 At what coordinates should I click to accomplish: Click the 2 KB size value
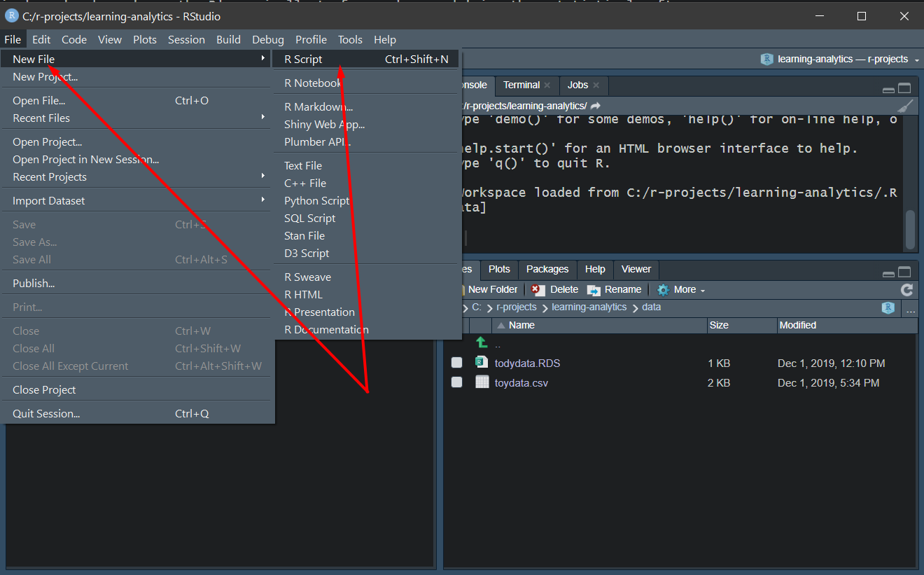[720, 383]
